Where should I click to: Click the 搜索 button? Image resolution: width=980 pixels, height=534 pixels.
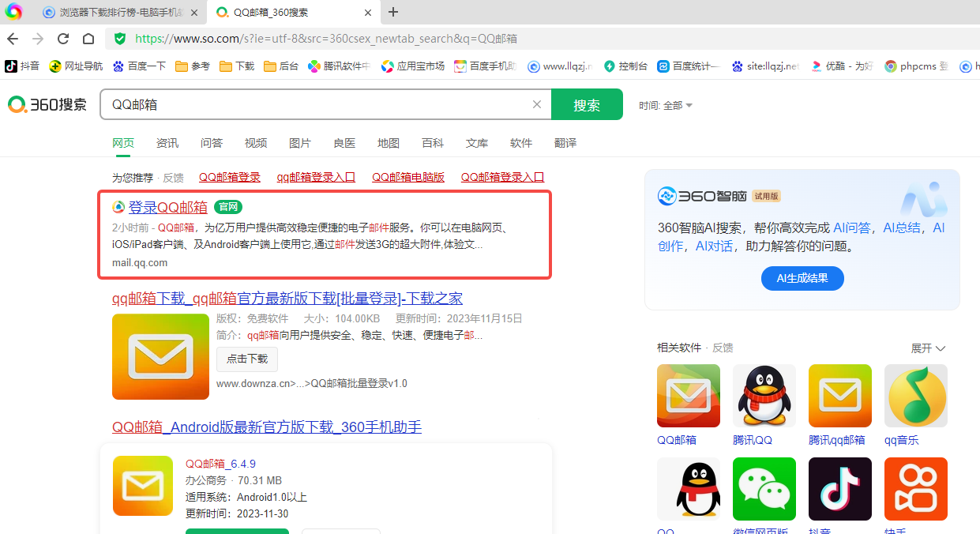click(587, 104)
